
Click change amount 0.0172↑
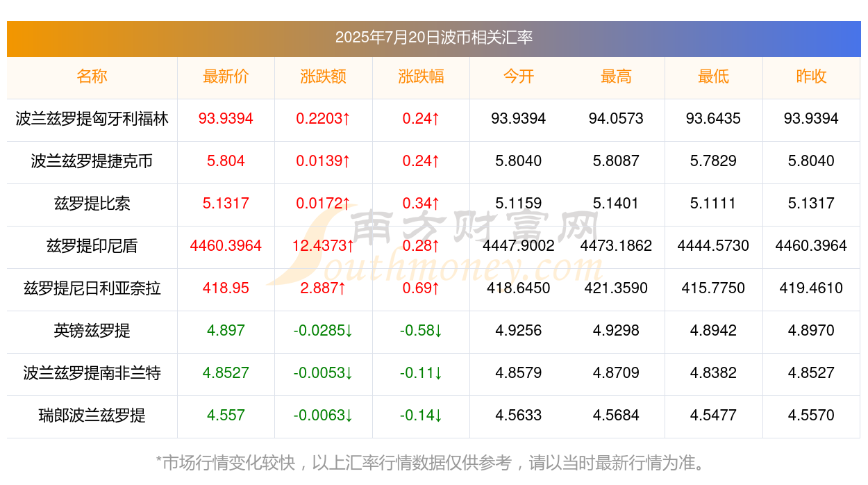click(324, 204)
